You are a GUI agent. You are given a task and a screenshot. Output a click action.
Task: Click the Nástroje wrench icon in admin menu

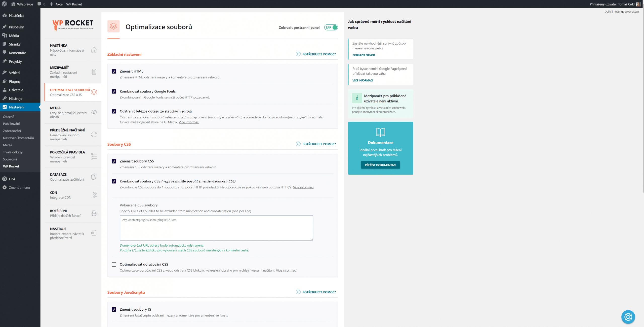tap(5, 98)
